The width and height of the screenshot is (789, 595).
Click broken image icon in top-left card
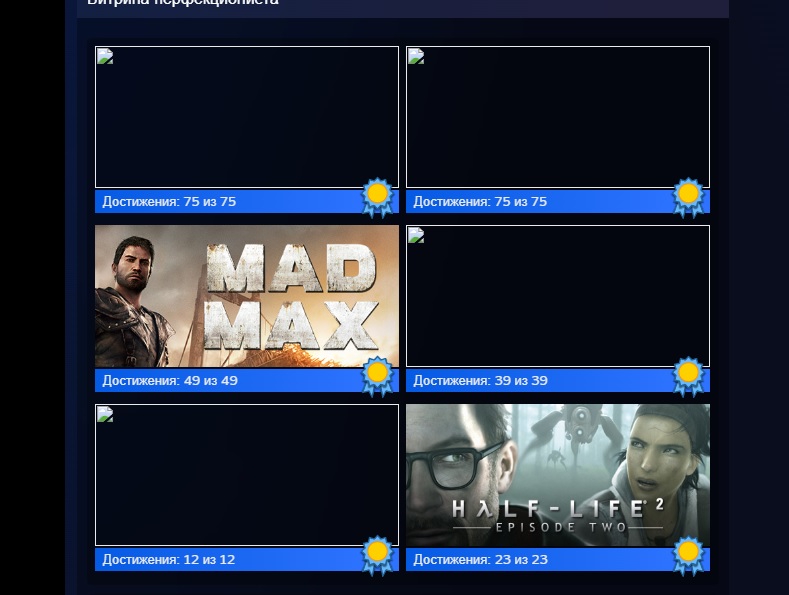tap(105, 56)
